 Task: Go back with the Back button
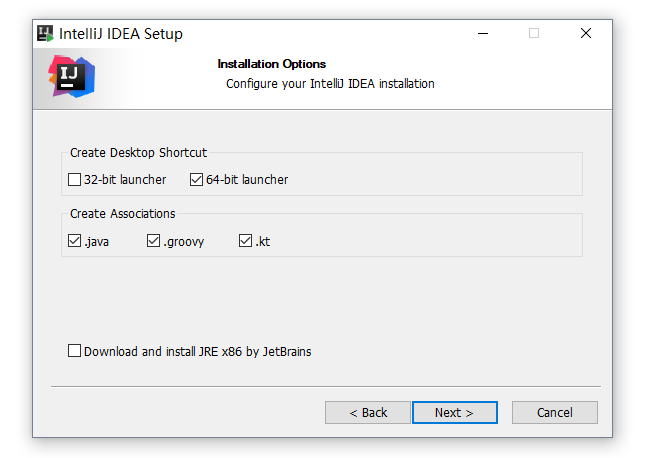pos(368,412)
